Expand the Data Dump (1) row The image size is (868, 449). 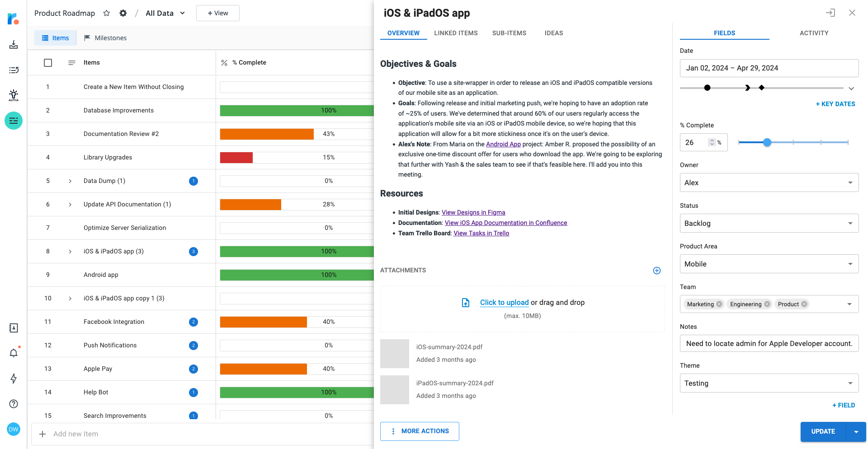[70, 181]
